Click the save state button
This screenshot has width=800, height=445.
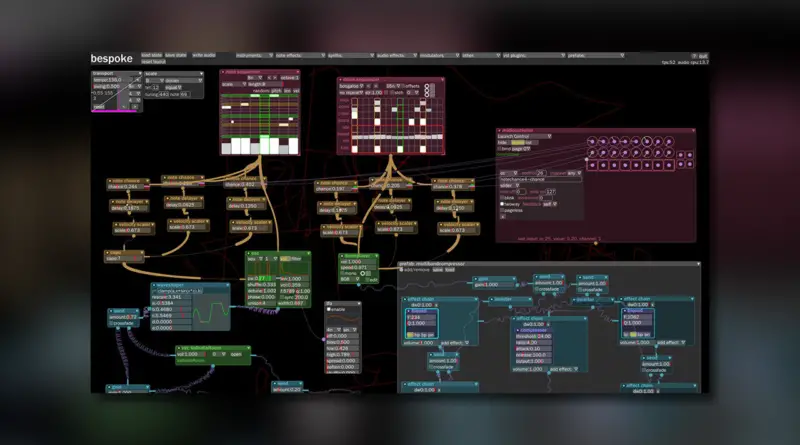[176, 55]
